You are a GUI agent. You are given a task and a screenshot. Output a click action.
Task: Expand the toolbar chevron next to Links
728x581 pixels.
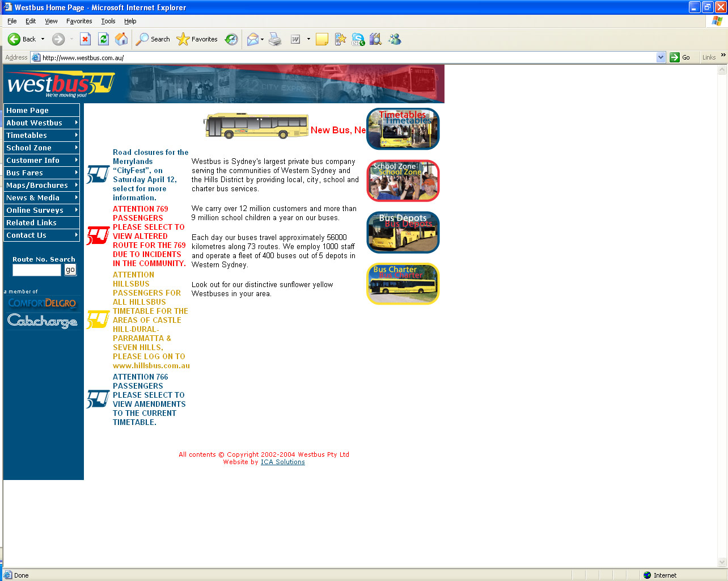[723, 55]
